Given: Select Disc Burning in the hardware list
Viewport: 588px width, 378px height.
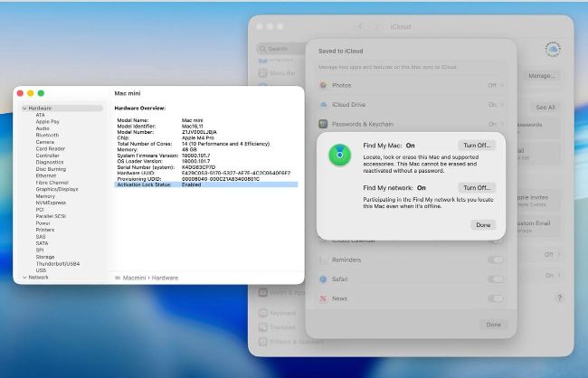Looking at the screenshot, I should coord(51,169).
